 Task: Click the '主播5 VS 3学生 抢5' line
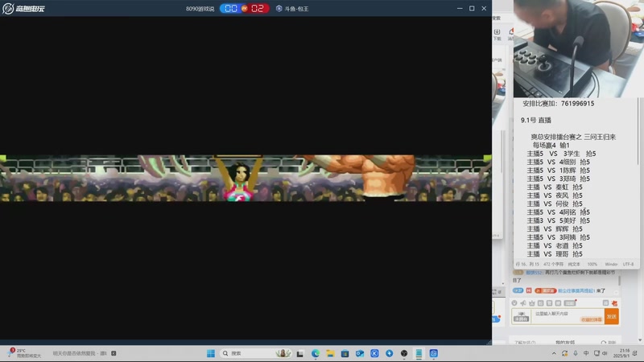click(561, 154)
